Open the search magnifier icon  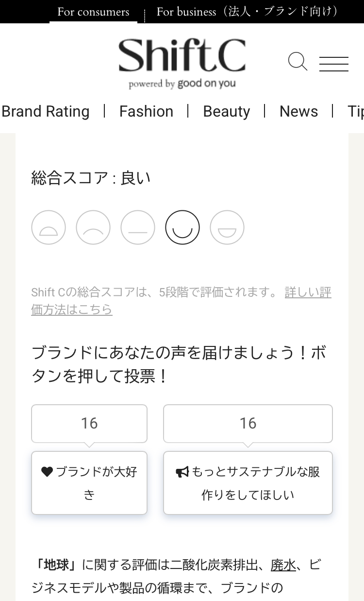coord(298,62)
